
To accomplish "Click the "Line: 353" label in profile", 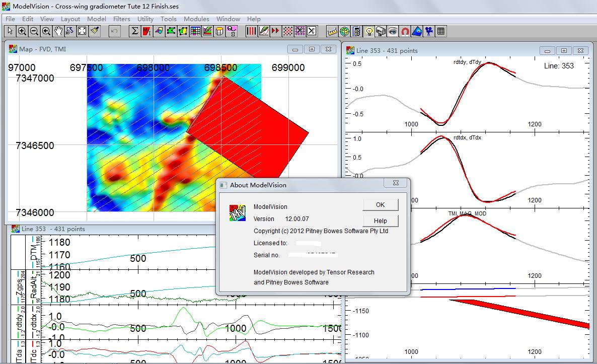I will point(559,66).
